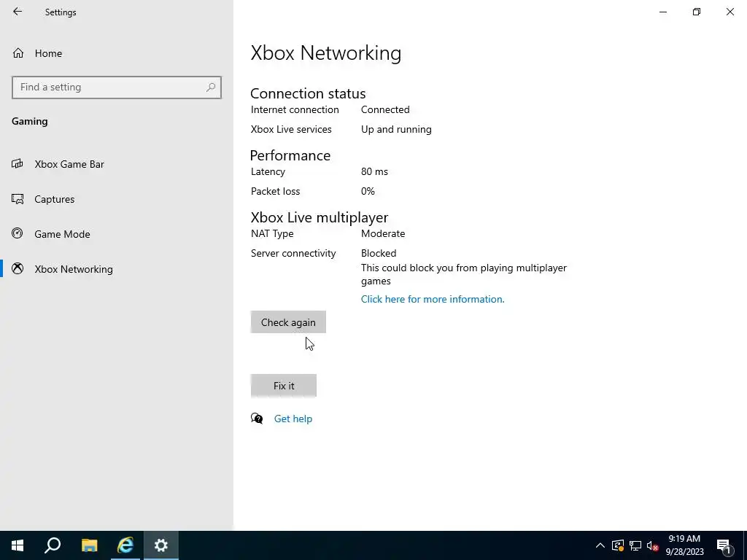Screen dimensions: 747x560
Task: Show hidden system tray icons
Action: coord(600,545)
